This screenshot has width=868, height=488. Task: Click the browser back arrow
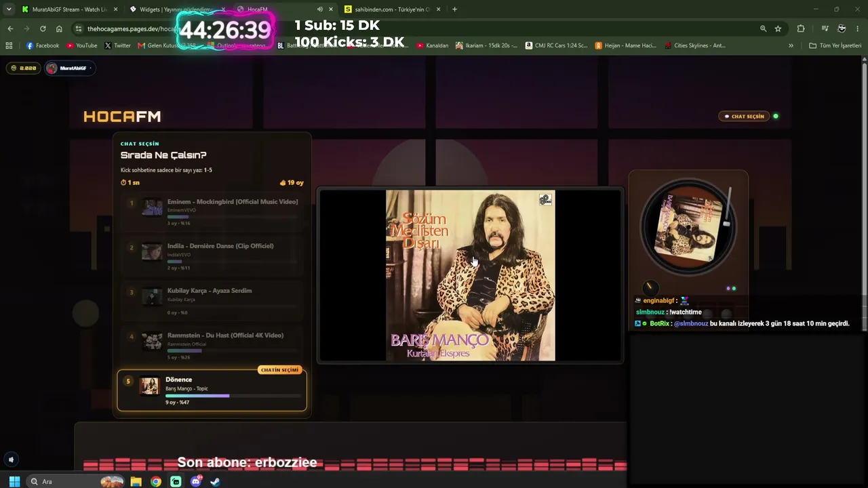tap(10, 28)
